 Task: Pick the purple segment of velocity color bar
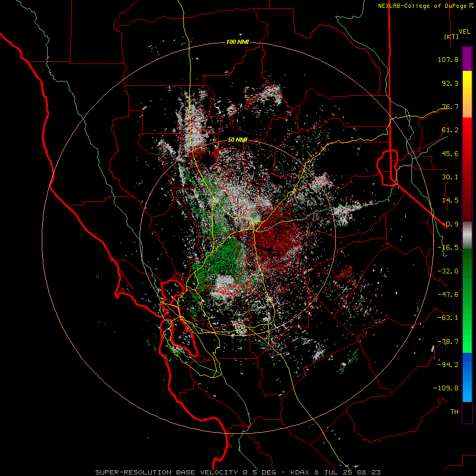click(467, 59)
